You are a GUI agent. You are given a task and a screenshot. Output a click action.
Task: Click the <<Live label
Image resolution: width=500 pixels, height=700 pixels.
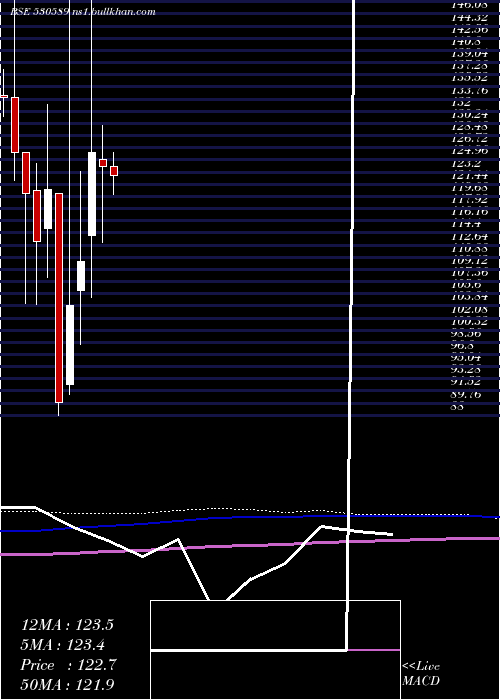[x=421, y=666]
